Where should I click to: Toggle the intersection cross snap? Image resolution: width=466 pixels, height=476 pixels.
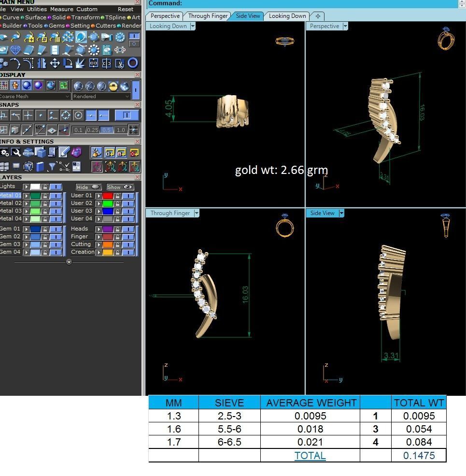click(28, 115)
